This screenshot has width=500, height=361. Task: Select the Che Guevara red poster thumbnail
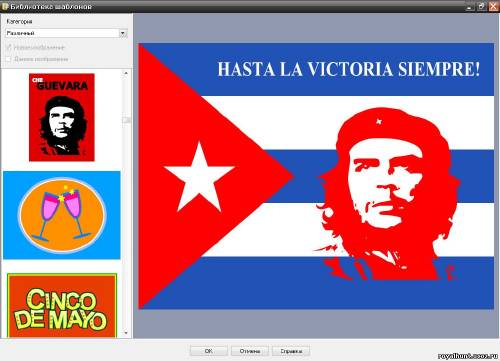(62, 117)
